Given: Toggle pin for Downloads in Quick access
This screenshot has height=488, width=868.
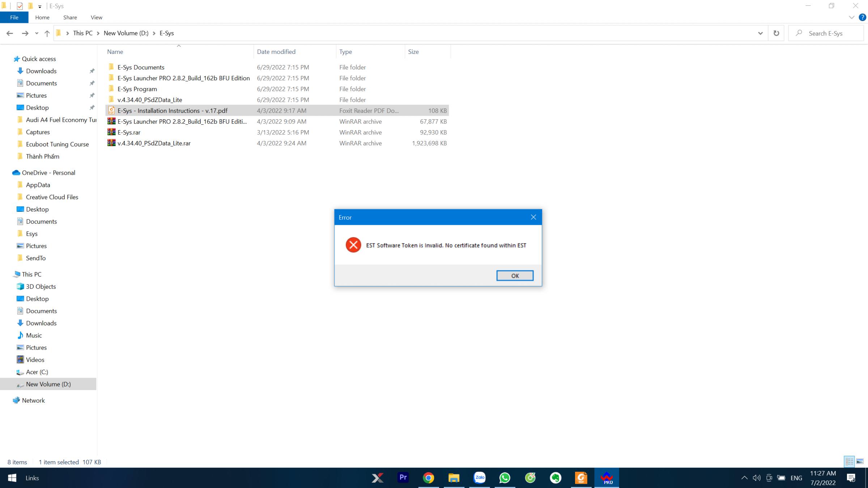Looking at the screenshot, I should (x=92, y=71).
